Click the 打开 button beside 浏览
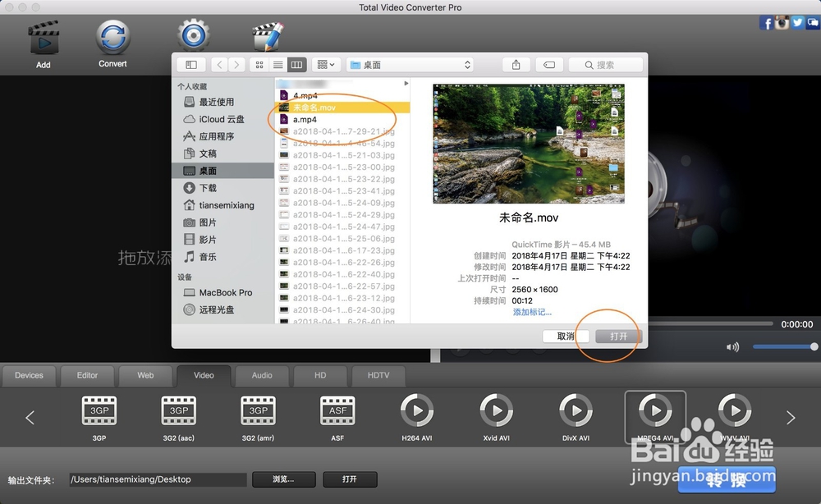 (x=350, y=479)
